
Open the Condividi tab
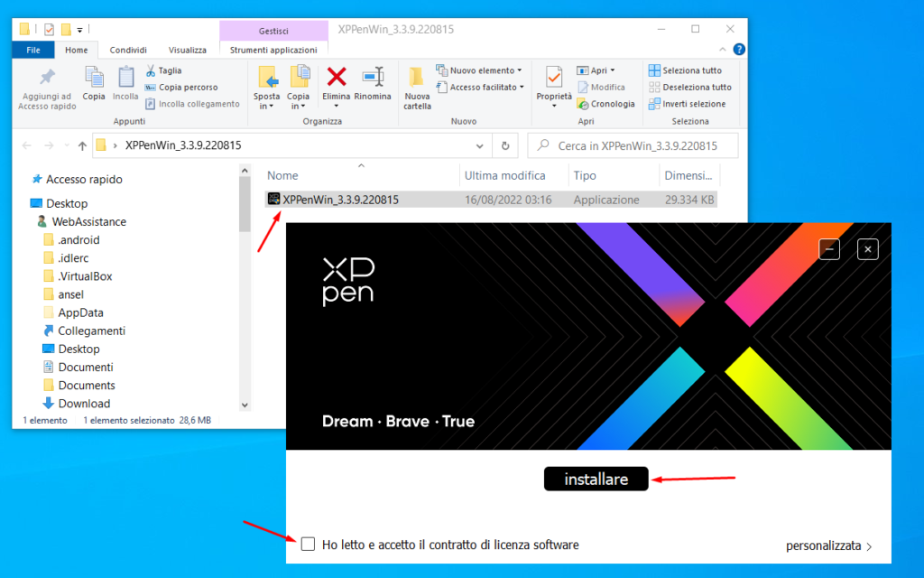[127, 50]
